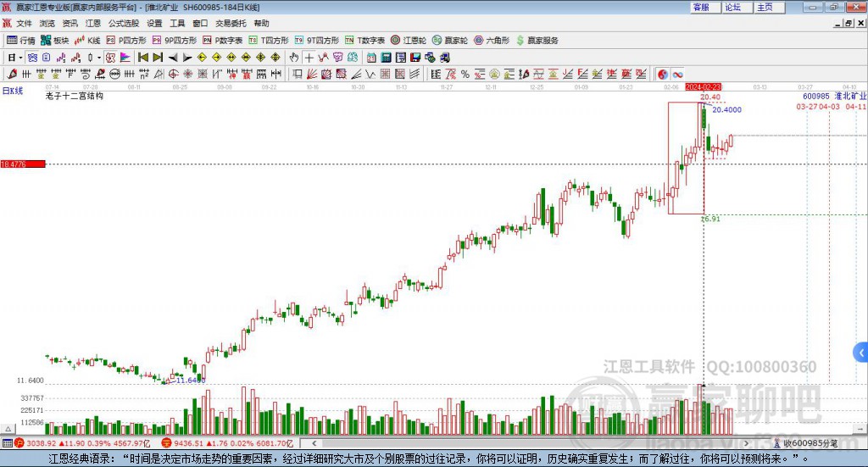Open the T四方形 tool
This screenshot has height=467, width=868.
pyautogui.click(x=269, y=41)
